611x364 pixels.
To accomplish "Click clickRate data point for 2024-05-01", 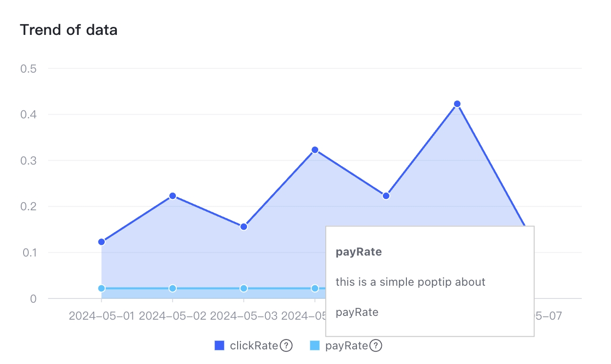I will click(101, 242).
